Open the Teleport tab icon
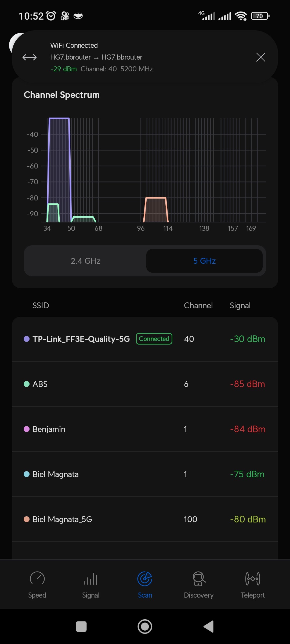Viewport: 290px width, 644px height. point(252,579)
